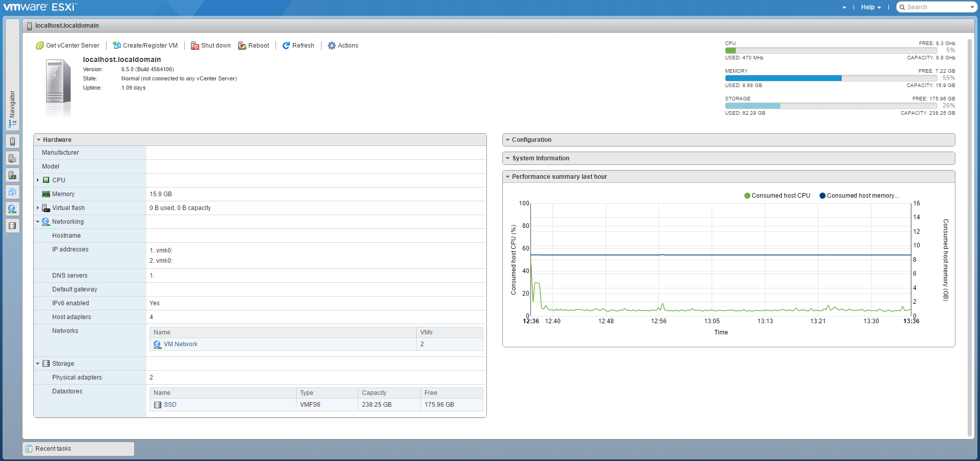The width and height of the screenshot is (980, 461).
Task: Open the Networking sidebar icon
Action: click(x=12, y=209)
